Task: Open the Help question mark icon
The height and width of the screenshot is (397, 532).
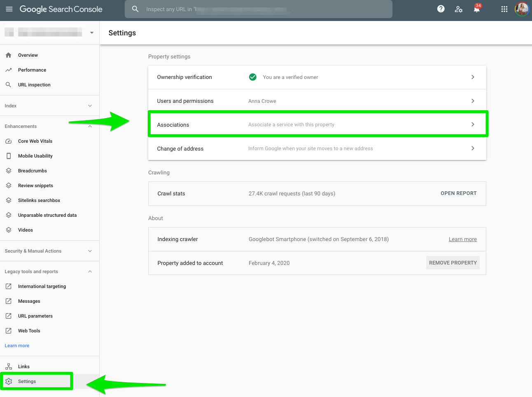Action: click(441, 9)
